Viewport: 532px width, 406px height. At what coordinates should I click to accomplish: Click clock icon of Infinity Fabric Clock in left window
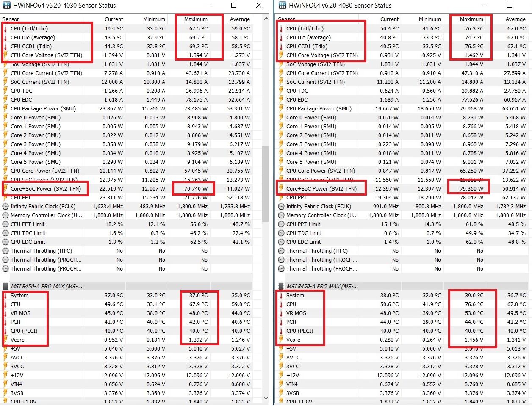(6, 207)
